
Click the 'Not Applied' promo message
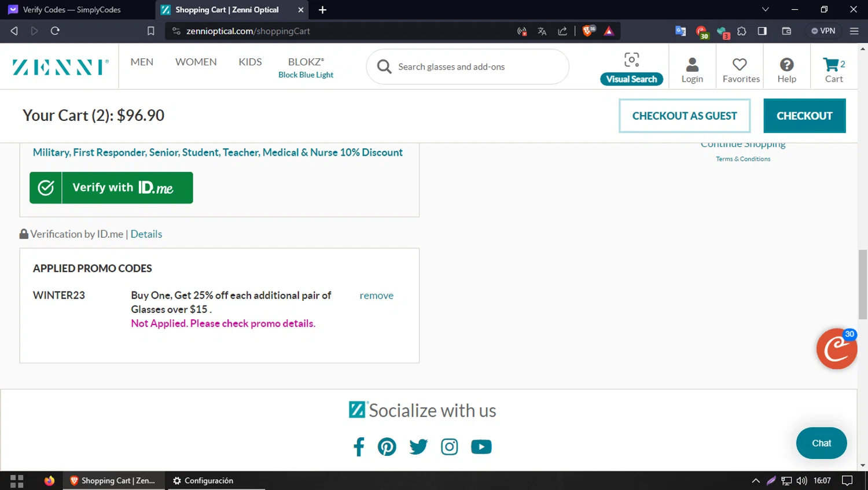tap(223, 323)
